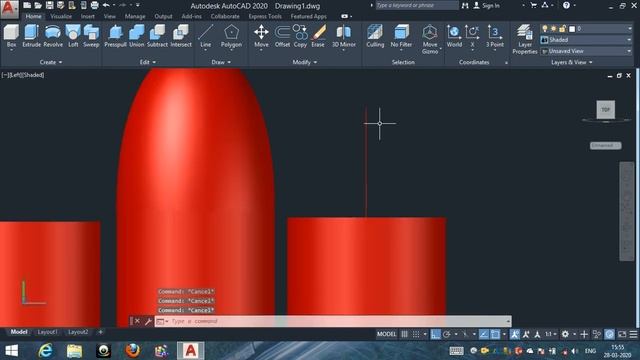Run the Union solid edit command
Image resolution: width=640 pixels, height=360 pixels.
(x=136, y=36)
